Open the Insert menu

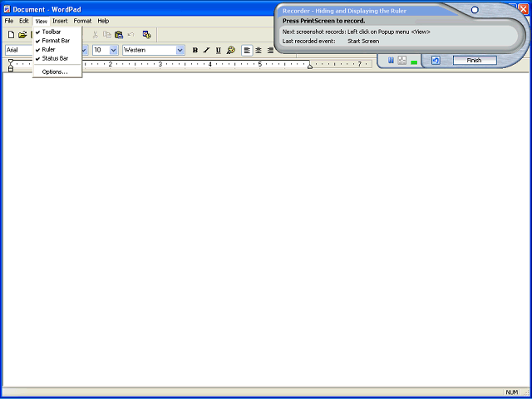pyautogui.click(x=60, y=21)
